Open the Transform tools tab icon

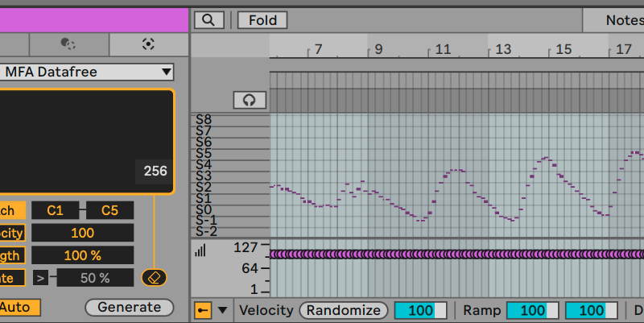click(x=68, y=44)
